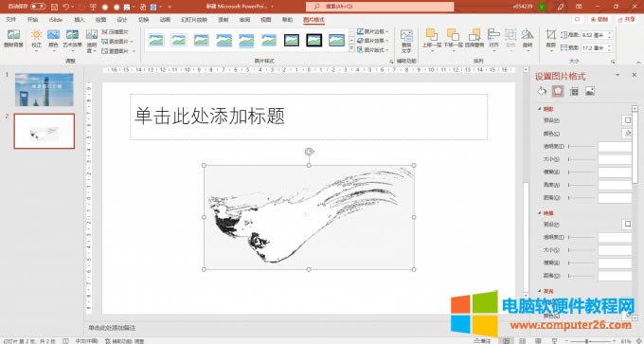Collapse the Reflection (映像) section
The image size is (644, 344).
click(x=540, y=213)
